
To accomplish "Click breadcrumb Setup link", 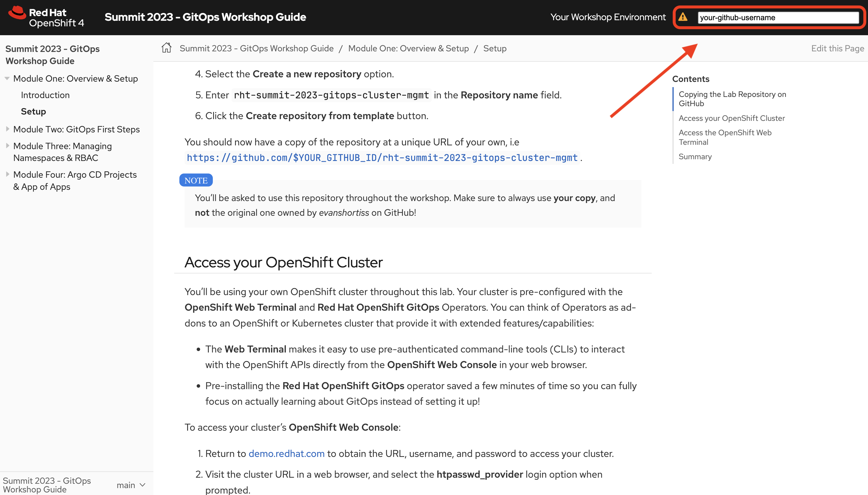I will click(495, 48).
